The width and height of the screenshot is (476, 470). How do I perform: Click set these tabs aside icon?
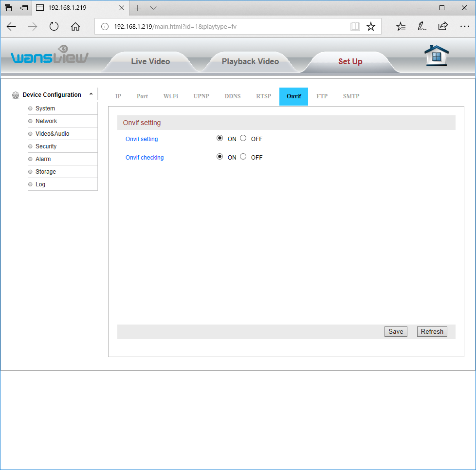tap(24, 8)
